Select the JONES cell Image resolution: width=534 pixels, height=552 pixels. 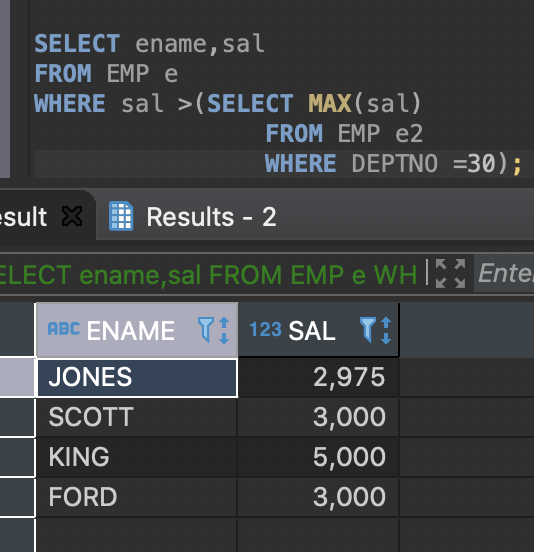137,378
